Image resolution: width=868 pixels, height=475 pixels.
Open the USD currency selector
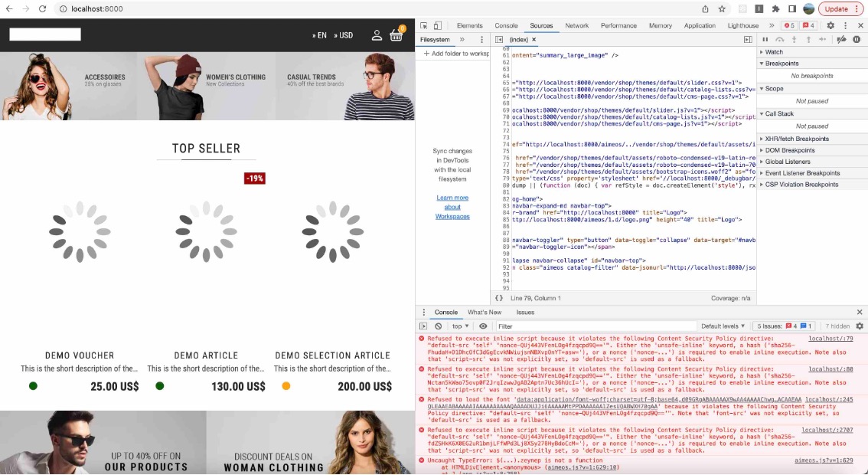coord(343,35)
